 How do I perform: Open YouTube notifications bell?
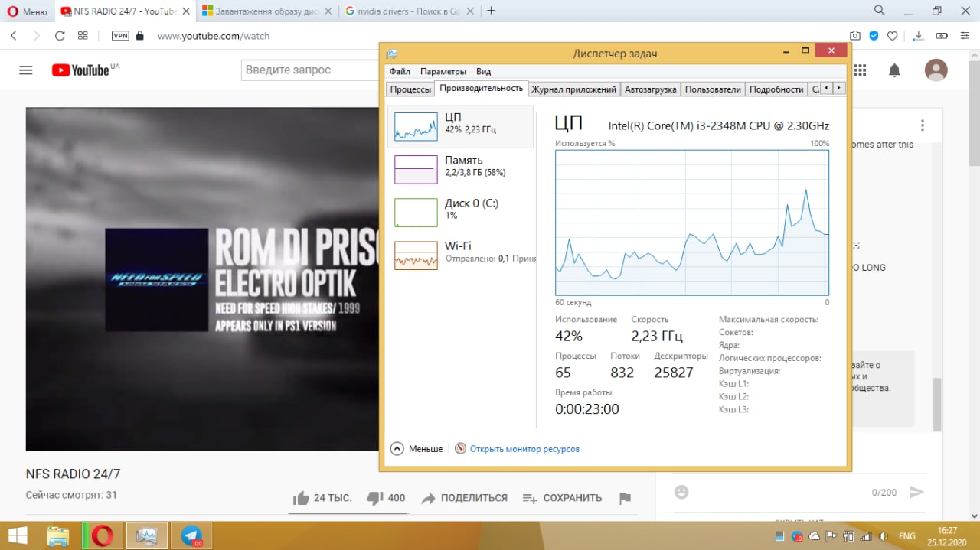[894, 70]
